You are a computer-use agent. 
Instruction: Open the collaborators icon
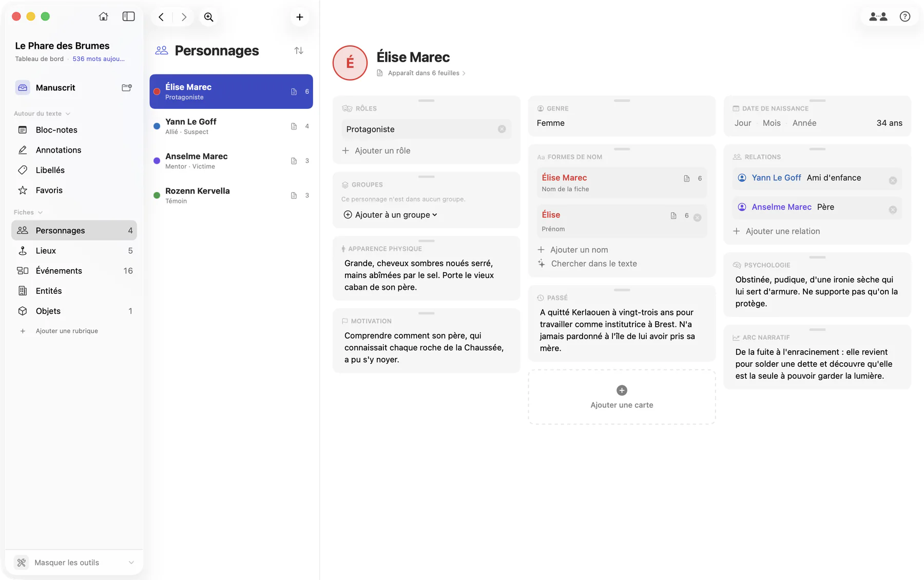[x=878, y=16]
